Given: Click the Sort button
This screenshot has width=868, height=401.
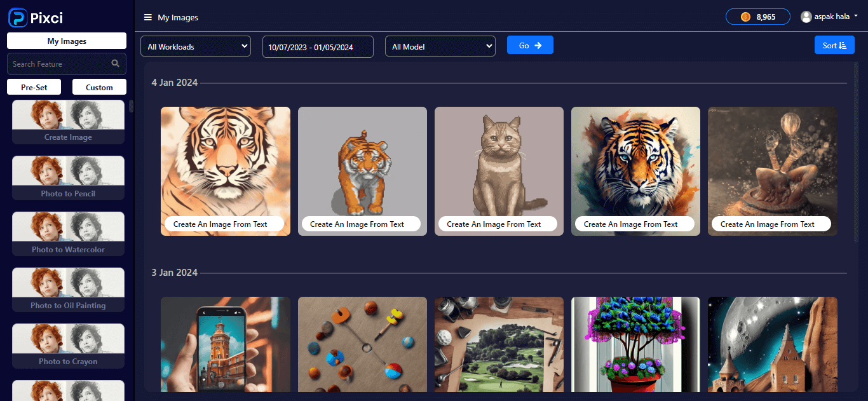Looking at the screenshot, I should 834,45.
